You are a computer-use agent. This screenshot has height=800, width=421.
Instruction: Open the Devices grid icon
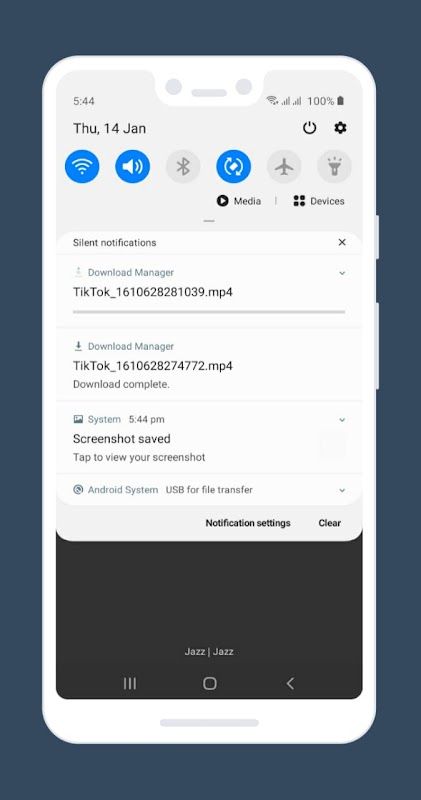click(299, 201)
